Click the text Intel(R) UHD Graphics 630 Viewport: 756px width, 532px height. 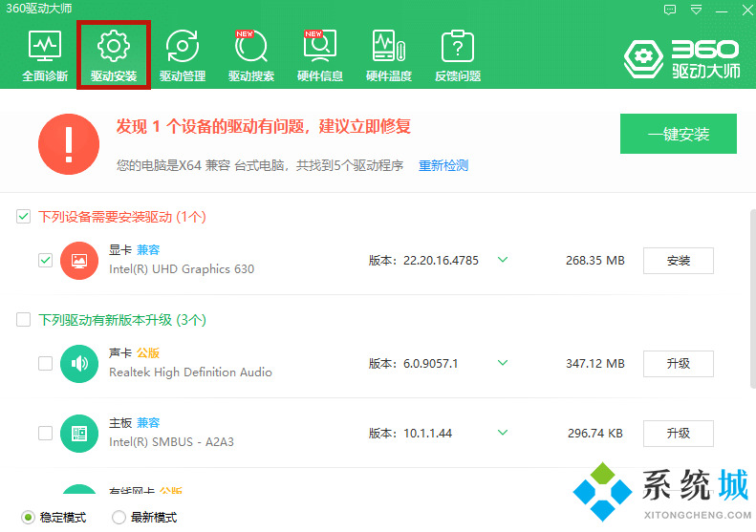(x=182, y=269)
